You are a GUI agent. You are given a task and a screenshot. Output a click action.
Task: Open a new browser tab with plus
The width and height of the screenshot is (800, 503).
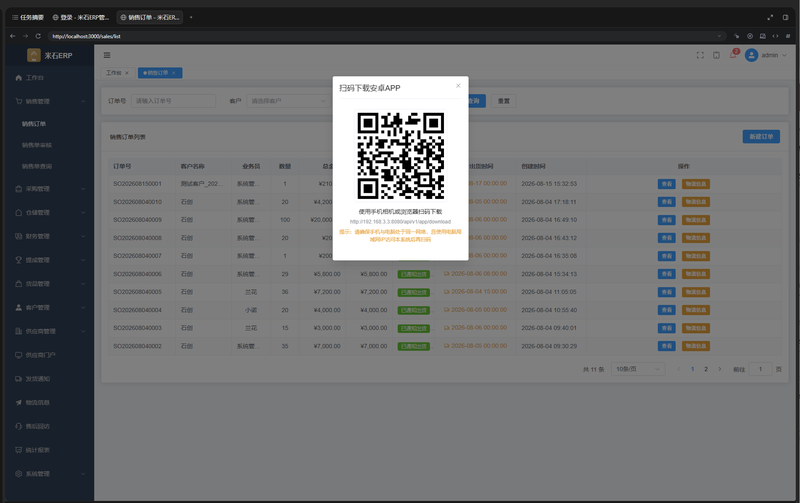[191, 17]
